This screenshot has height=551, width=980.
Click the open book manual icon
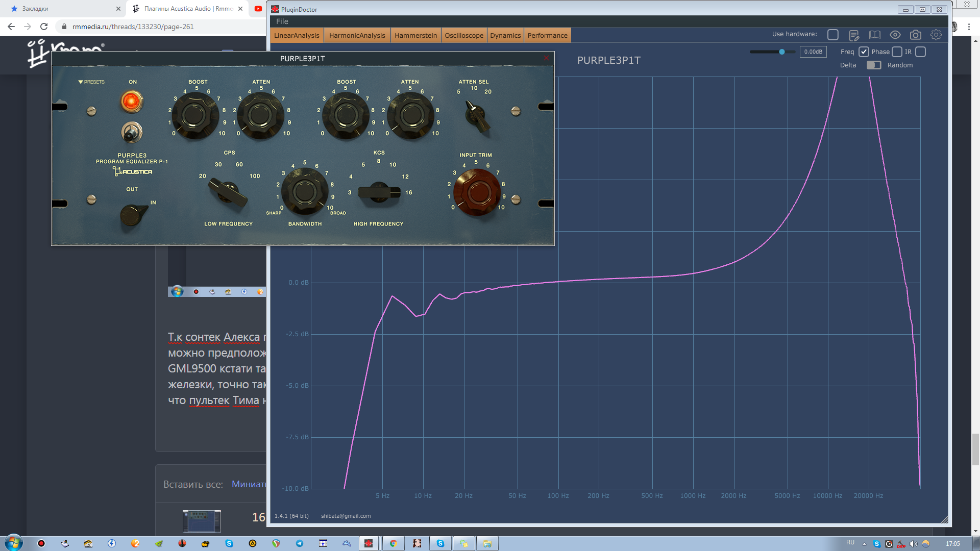pyautogui.click(x=875, y=35)
